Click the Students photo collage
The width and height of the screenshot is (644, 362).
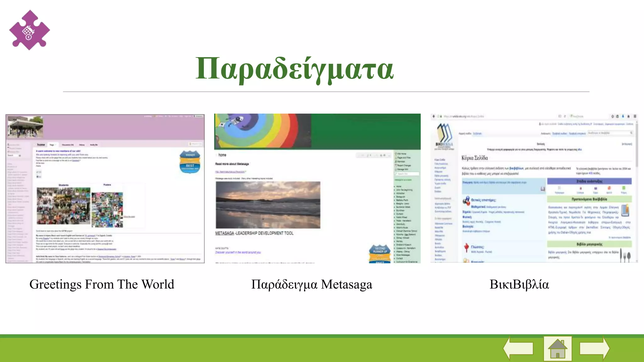click(64, 206)
